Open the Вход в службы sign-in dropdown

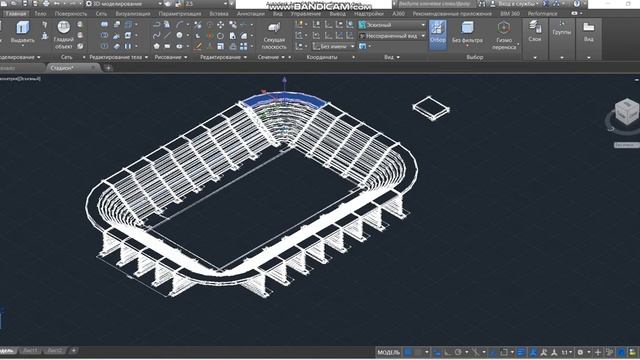pos(516,4)
